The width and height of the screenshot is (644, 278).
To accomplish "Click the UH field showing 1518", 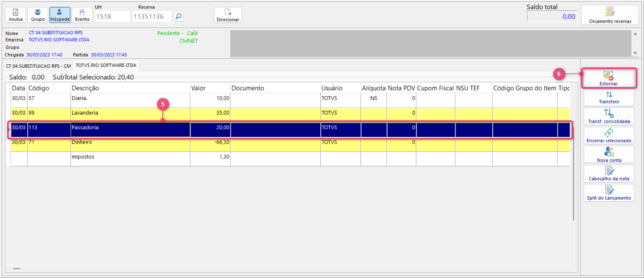I will 112,16.
